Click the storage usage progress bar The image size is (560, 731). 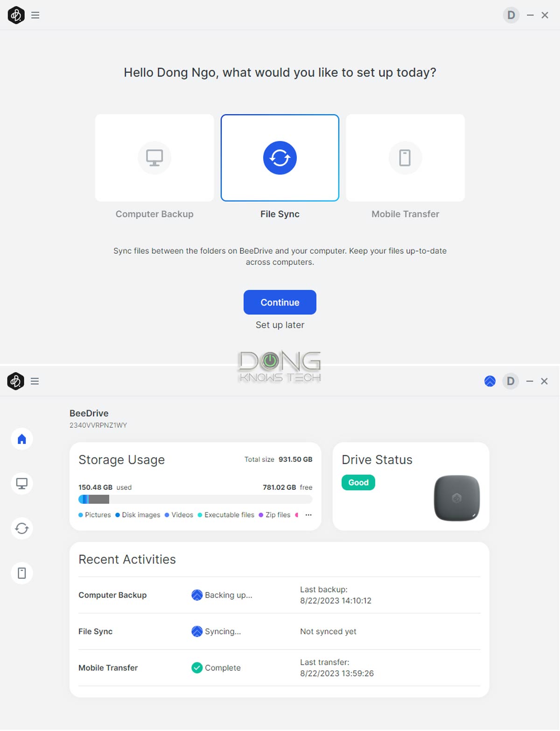[196, 499]
